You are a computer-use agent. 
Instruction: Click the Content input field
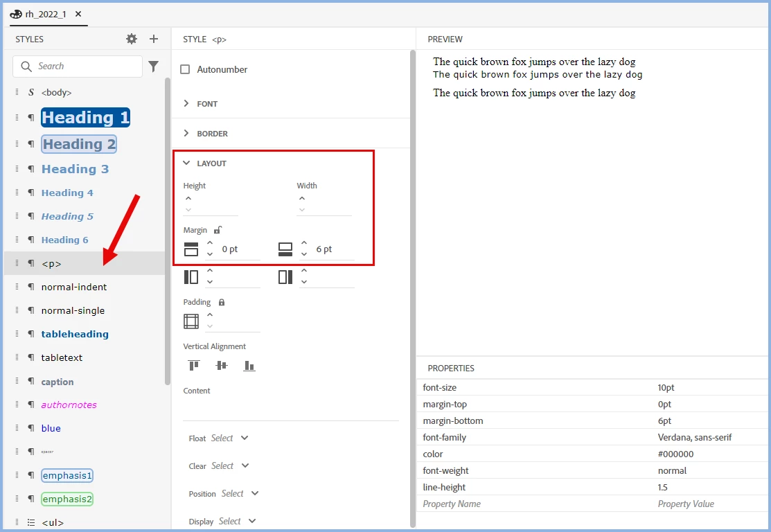coord(291,409)
